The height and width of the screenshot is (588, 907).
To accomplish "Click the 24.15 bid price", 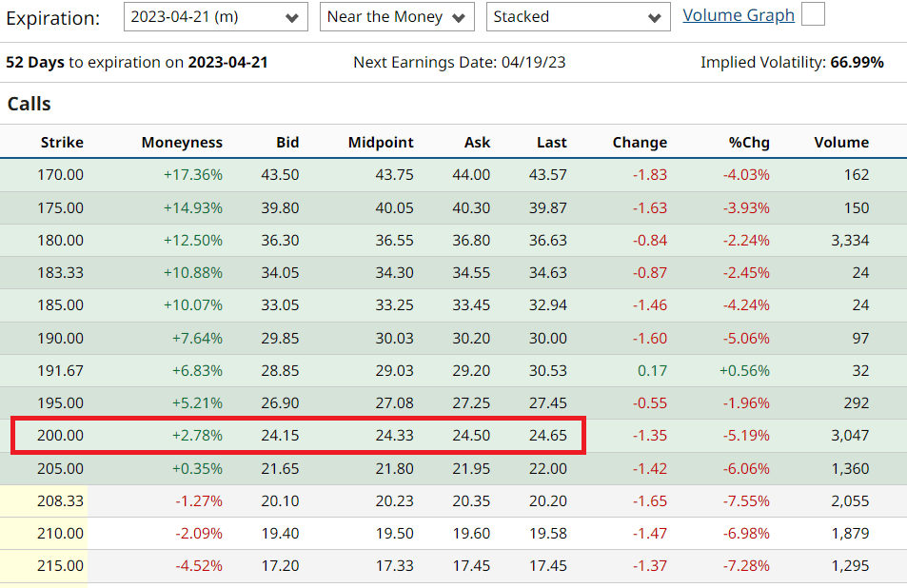I will pyautogui.click(x=280, y=436).
